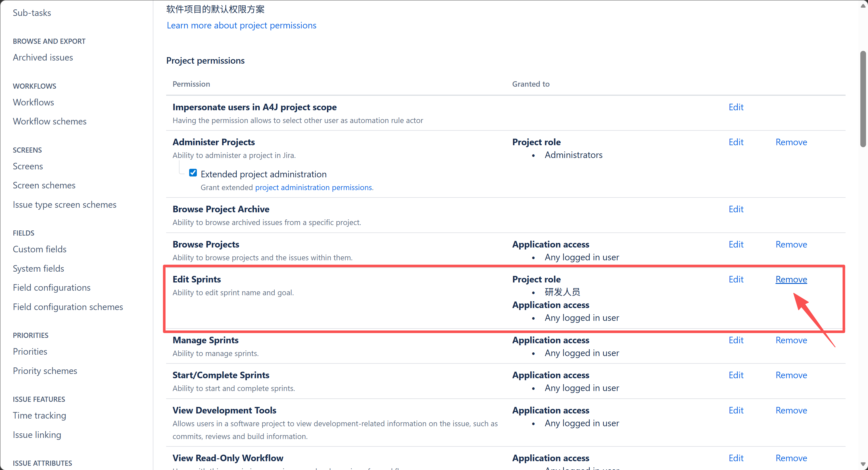868x470 pixels.
Task: Follow project administration permissions link
Action: point(314,188)
